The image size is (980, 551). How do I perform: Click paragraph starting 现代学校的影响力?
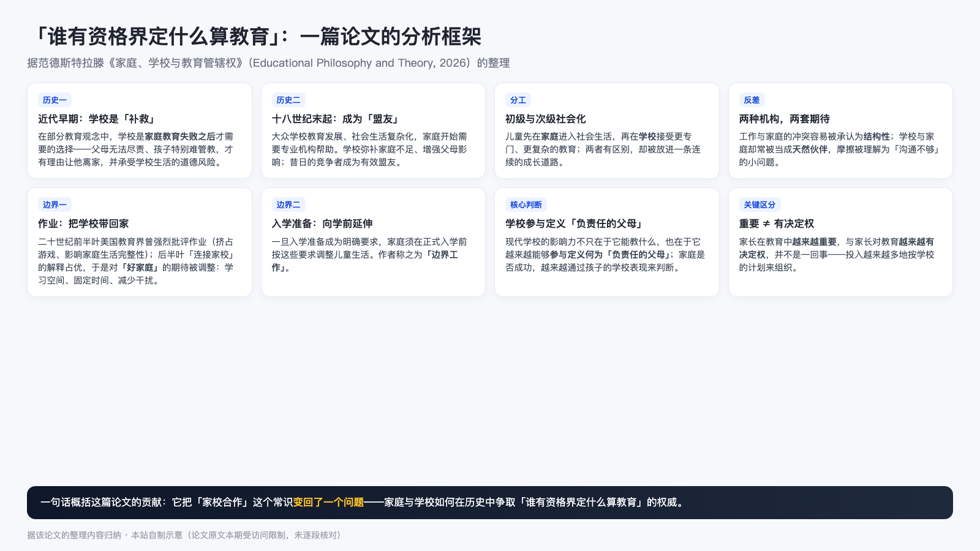coord(605,255)
